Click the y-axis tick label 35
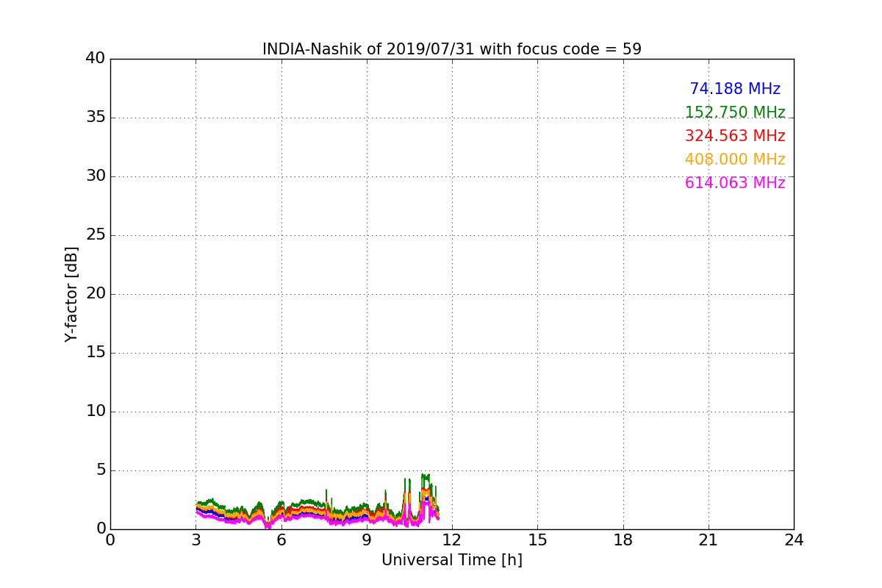 [x=96, y=117]
